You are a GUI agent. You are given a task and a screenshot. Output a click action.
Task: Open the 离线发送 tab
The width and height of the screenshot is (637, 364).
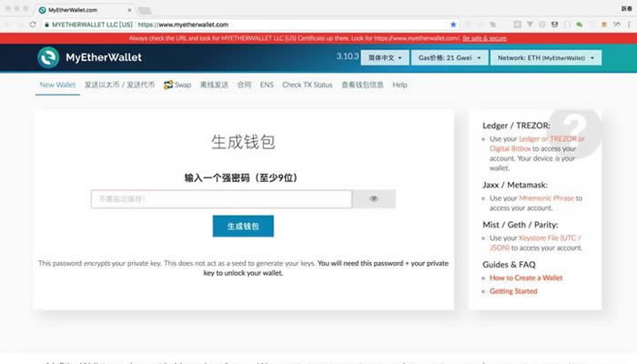214,85
